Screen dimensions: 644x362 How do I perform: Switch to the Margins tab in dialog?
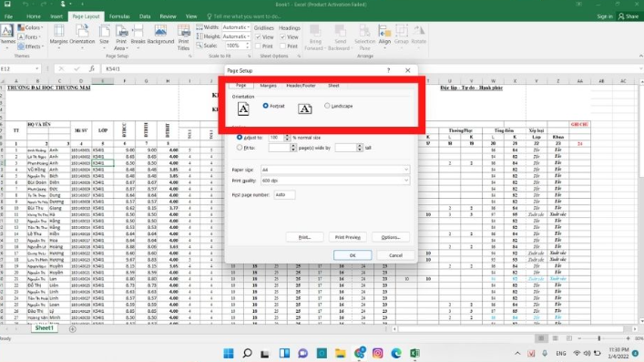tap(268, 86)
